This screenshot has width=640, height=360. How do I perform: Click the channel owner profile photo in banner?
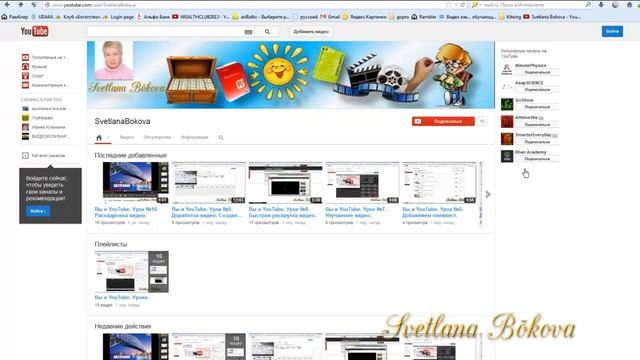tap(114, 60)
